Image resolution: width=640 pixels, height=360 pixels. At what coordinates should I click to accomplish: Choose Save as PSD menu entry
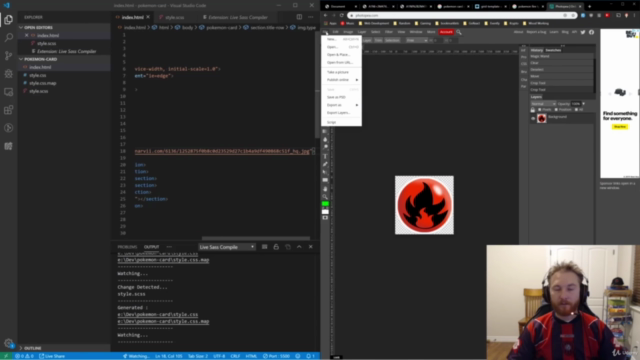click(342, 97)
